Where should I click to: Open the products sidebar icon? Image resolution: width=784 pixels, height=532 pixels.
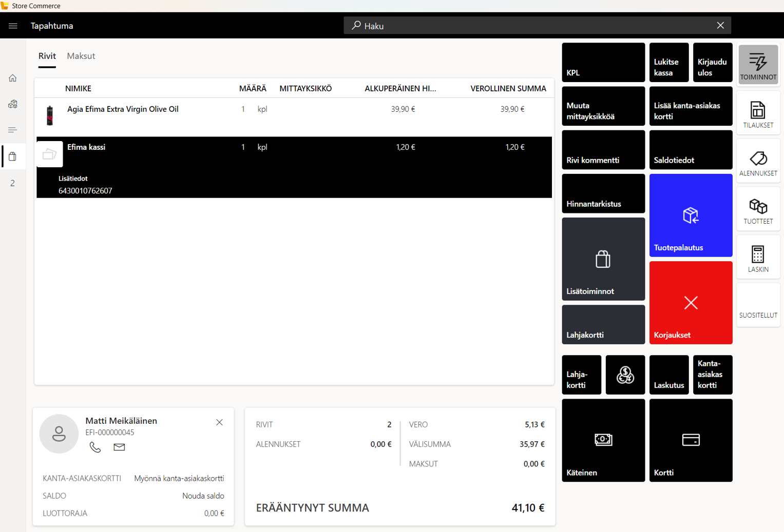13,104
